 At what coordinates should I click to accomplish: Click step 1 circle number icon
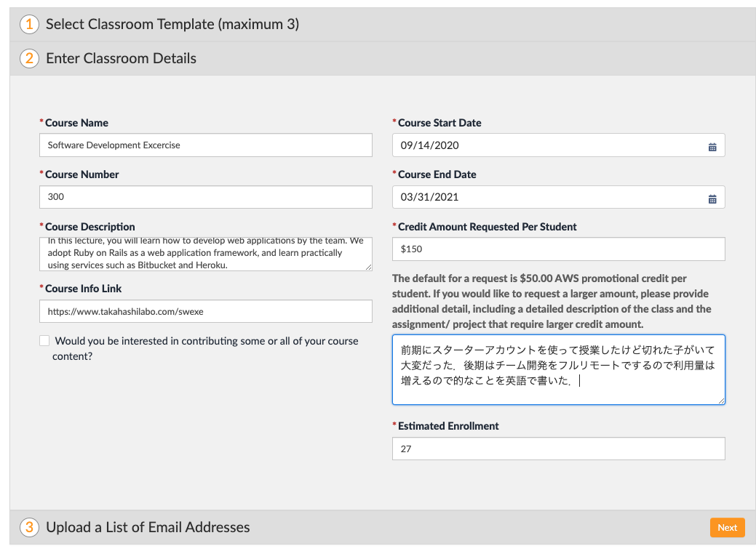tap(29, 24)
